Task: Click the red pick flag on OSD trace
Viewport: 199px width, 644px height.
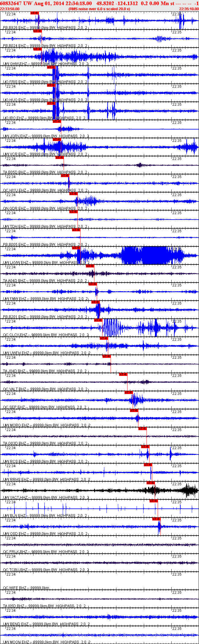Action: click(156, 519)
